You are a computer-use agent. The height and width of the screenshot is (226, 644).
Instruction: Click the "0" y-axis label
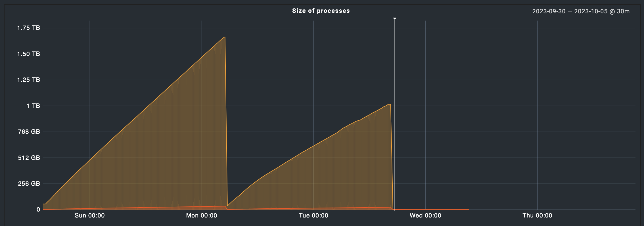click(x=38, y=210)
